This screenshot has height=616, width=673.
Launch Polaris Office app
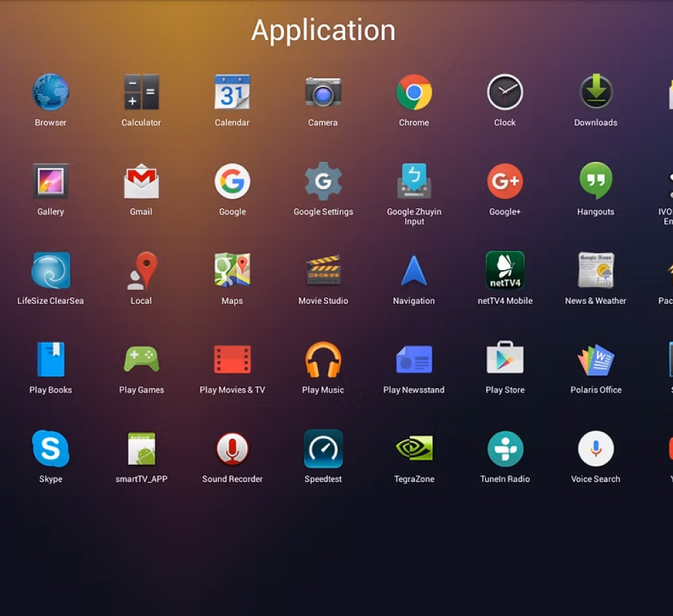click(596, 360)
